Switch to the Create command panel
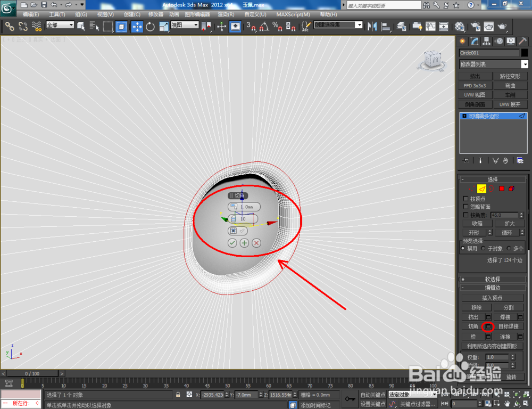 [462, 41]
